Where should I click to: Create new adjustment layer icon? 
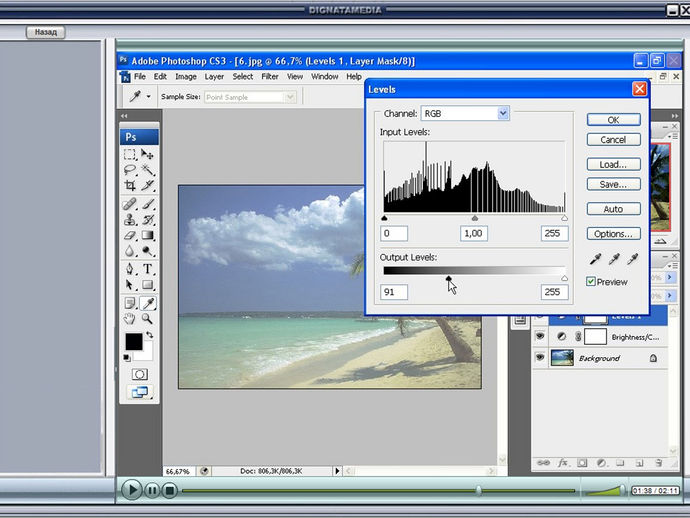pyautogui.click(x=601, y=463)
